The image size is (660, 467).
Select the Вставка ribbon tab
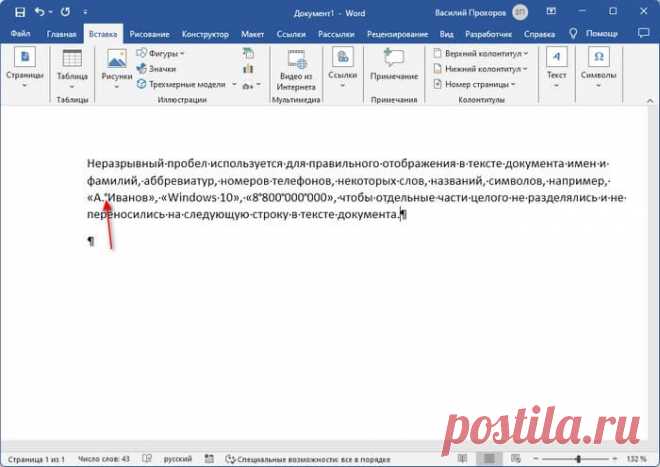[103, 34]
